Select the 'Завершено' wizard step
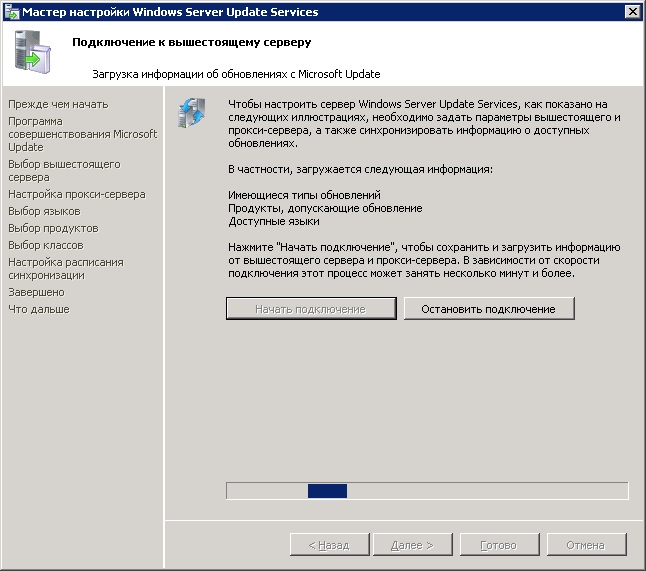The image size is (646, 571). (x=36, y=292)
